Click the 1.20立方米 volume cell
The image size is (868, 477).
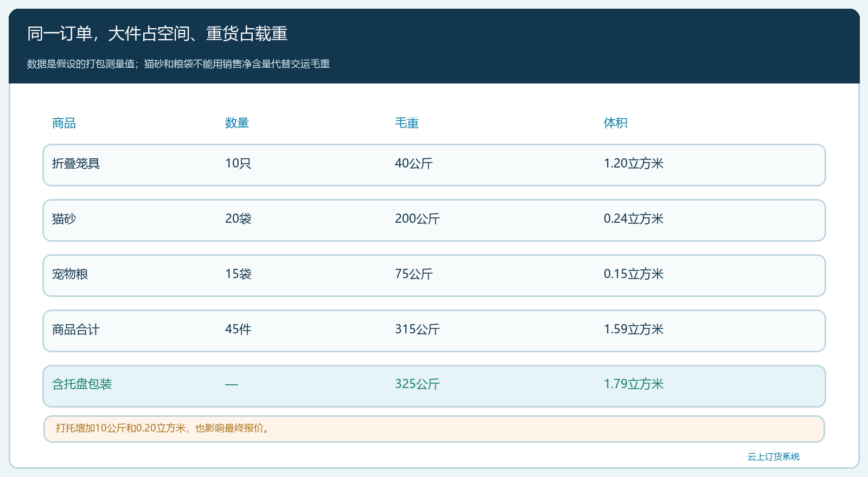pyautogui.click(x=634, y=164)
